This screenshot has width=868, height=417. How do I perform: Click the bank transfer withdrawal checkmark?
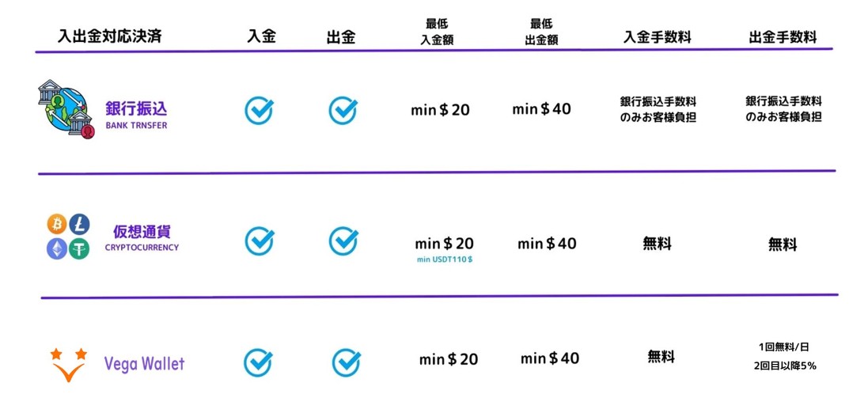(343, 110)
